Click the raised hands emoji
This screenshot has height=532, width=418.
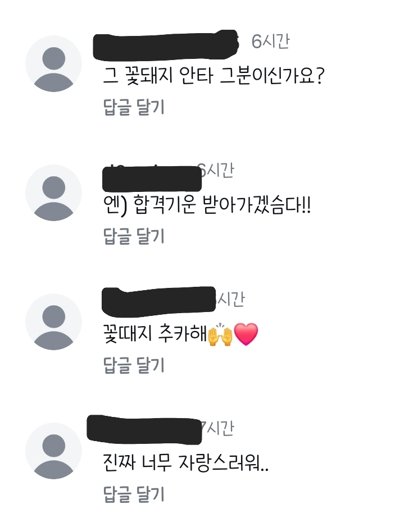(220, 334)
